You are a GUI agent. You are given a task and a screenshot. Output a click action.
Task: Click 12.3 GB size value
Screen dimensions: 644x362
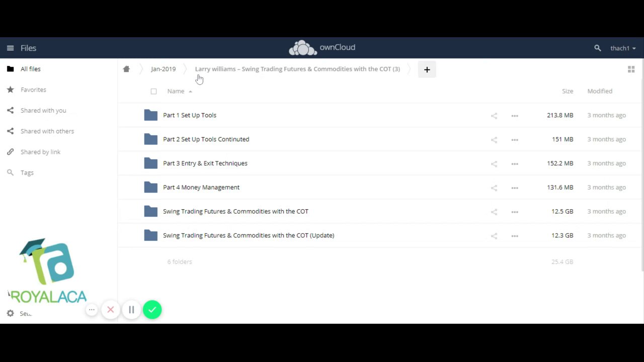(x=562, y=235)
